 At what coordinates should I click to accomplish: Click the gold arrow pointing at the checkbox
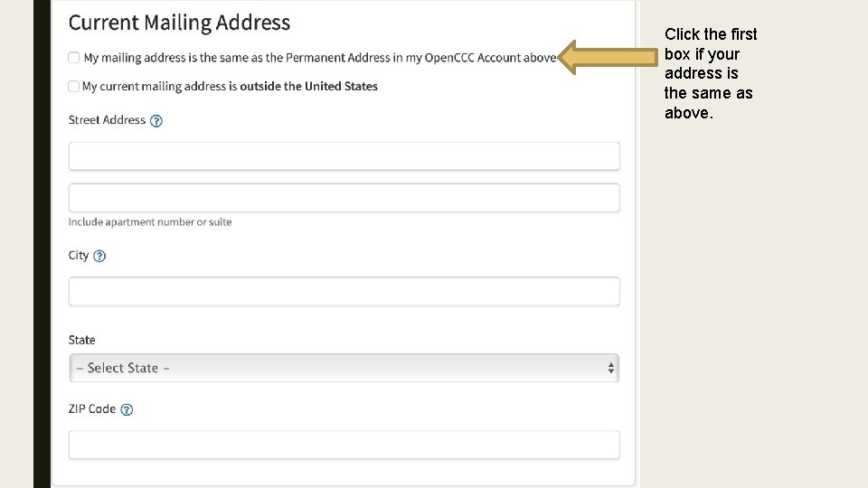(608, 57)
